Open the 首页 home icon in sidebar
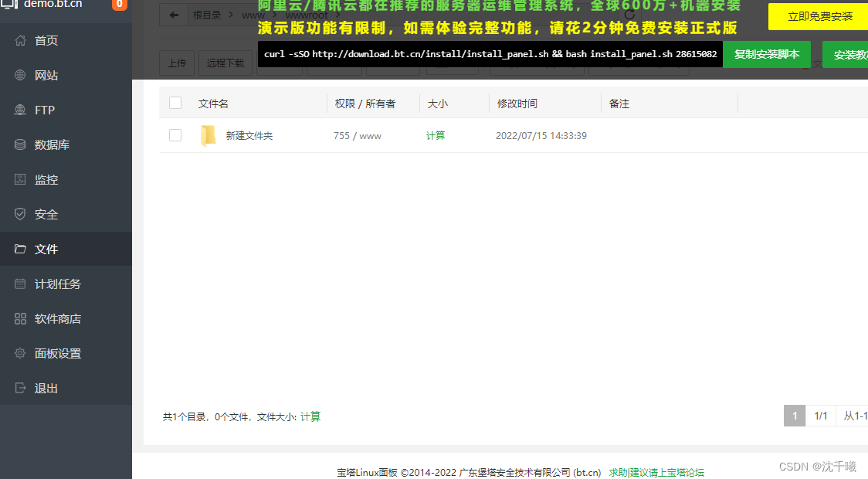Viewport: 868px width, 479px height. point(20,40)
